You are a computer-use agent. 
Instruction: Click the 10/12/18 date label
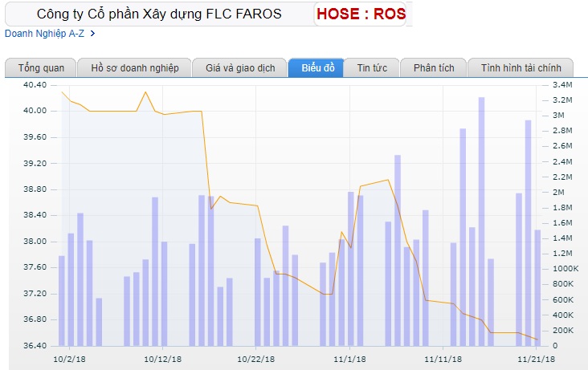(163, 359)
